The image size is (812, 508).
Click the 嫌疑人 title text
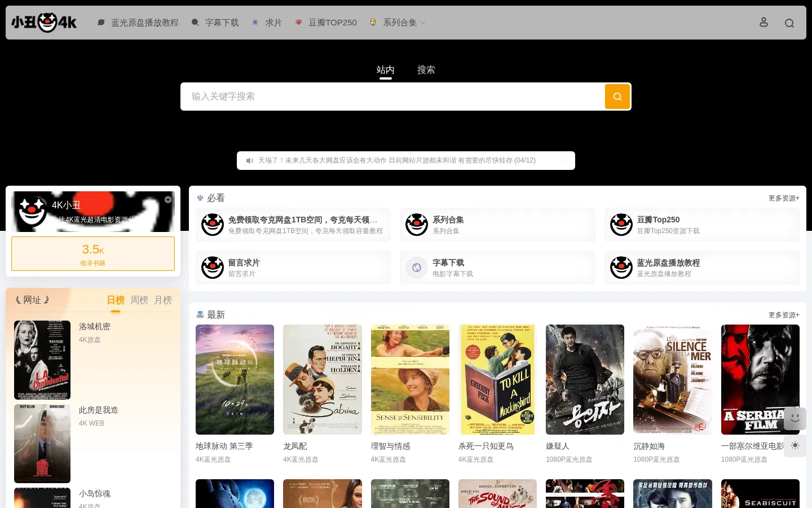(x=558, y=446)
